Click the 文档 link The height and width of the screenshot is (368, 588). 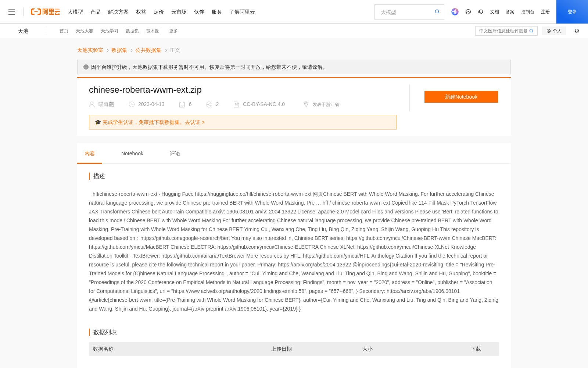pos(495,12)
